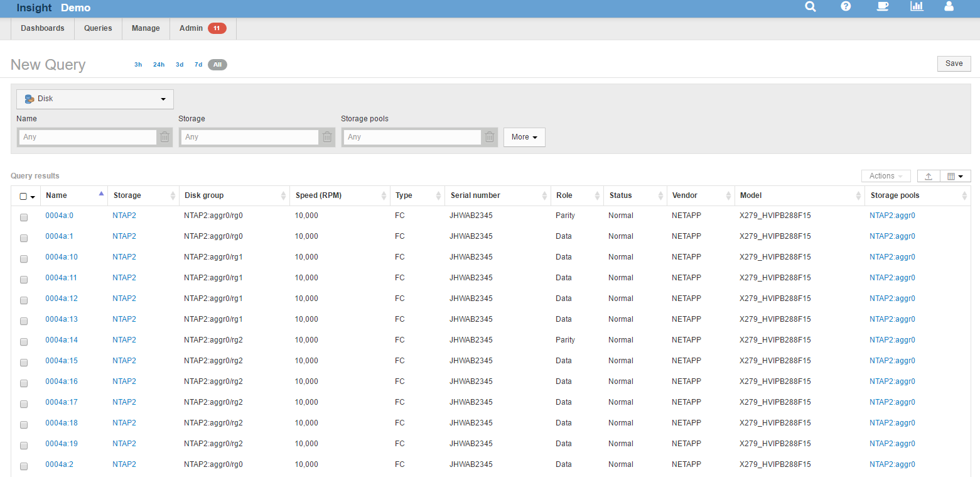Screen dimensions: 980x477
Task: Open the Disk object type dropdown
Action: pos(95,99)
